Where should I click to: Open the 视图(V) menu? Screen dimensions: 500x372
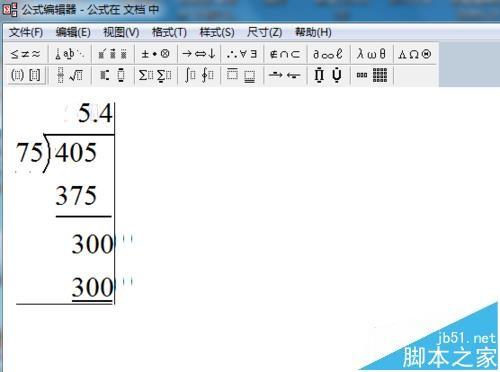(x=121, y=33)
